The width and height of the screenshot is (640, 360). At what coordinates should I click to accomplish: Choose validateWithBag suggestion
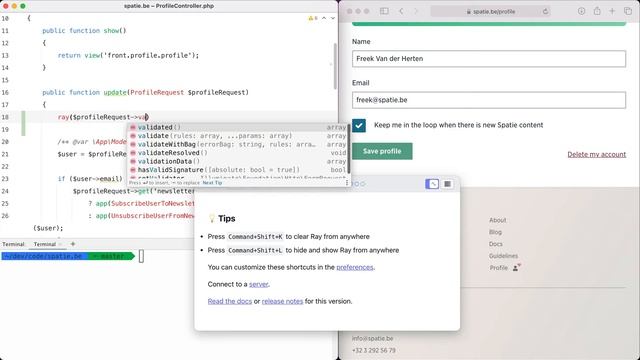[x=238, y=144]
